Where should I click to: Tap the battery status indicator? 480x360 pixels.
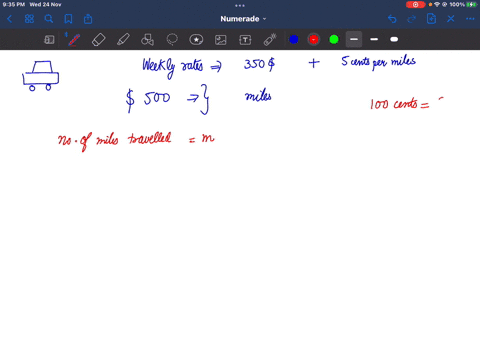[x=471, y=5]
